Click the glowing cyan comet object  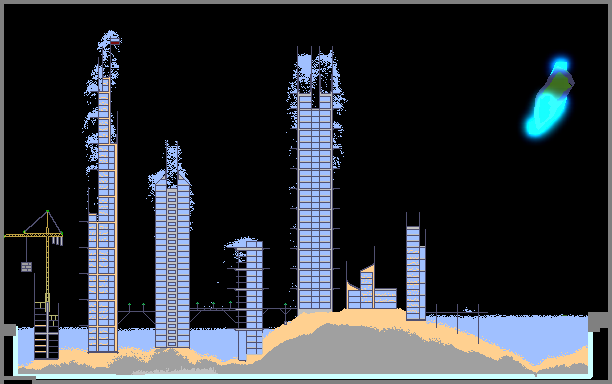pyautogui.click(x=549, y=99)
